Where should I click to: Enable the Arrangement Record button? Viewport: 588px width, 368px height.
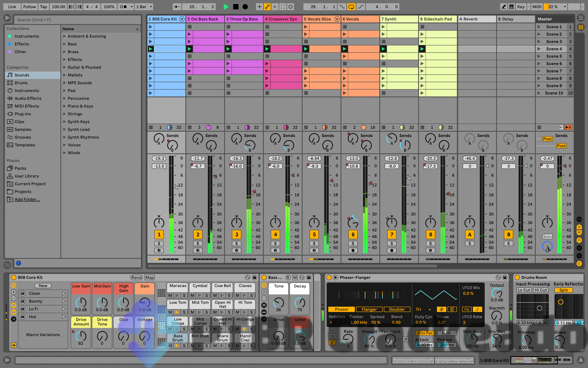tap(245, 7)
